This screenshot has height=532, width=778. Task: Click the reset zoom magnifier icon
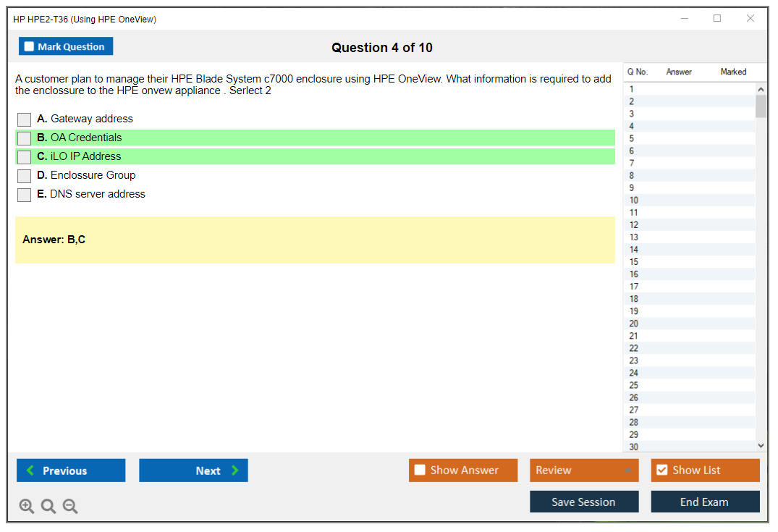point(48,506)
